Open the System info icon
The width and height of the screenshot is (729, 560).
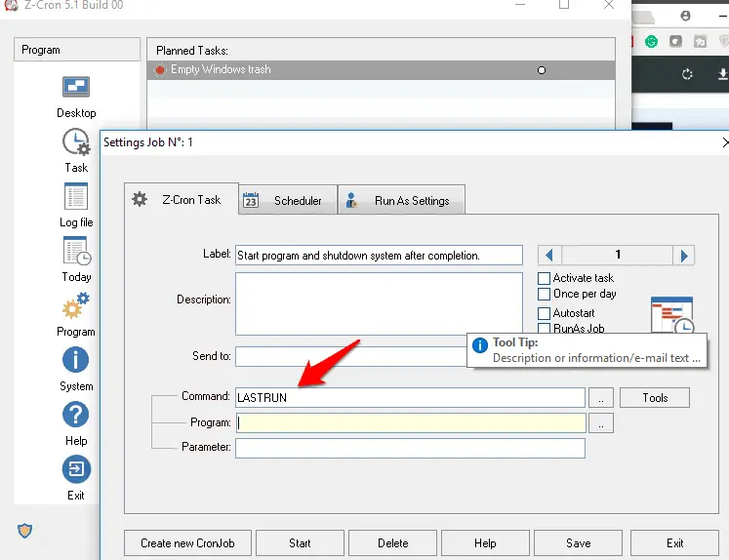tap(75, 360)
